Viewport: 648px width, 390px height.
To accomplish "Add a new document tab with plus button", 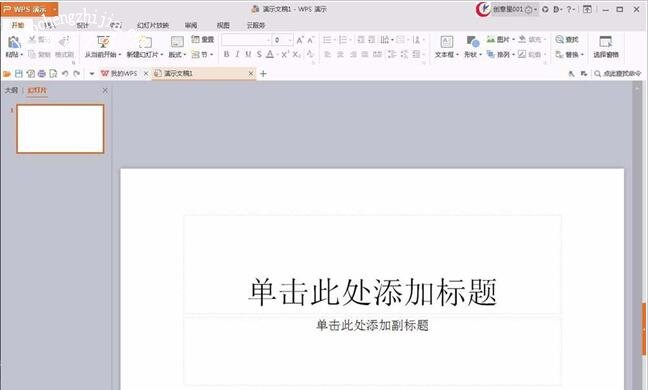I will point(263,74).
